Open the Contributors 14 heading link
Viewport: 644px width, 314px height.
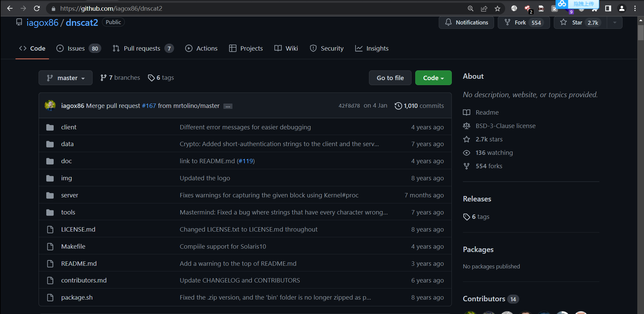tap(491, 299)
